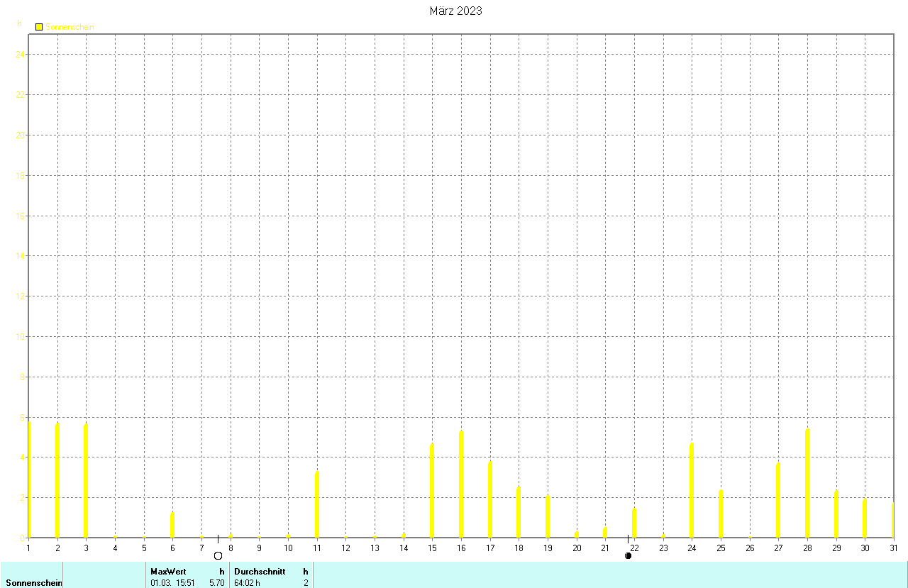Click x-axis day label 14
This screenshot has height=588, width=908.
(404, 548)
